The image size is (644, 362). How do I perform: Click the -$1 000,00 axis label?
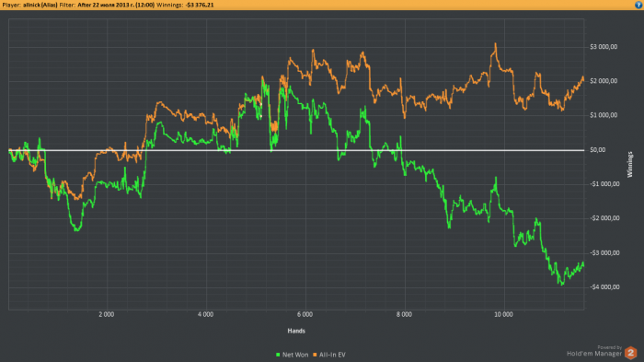point(604,184)
